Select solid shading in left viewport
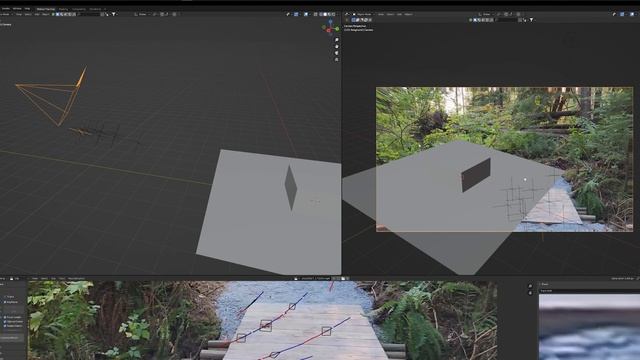Image resolution: width=640 pixels, height=360 pixels. 325,14
